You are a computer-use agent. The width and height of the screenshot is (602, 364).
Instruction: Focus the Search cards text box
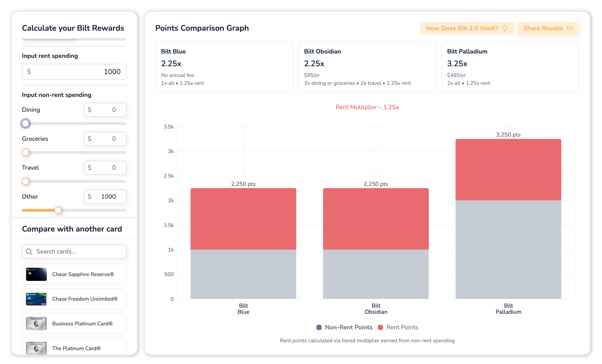pos(74,252)
